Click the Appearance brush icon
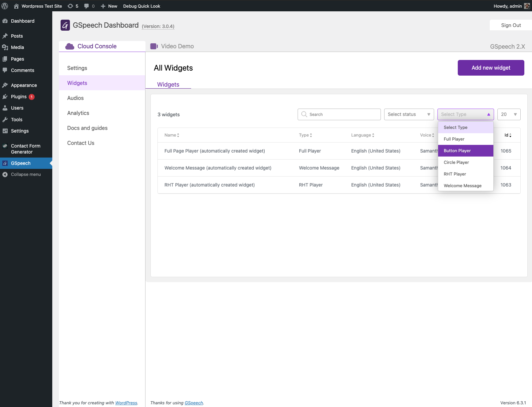The image size is (532, 407). pyautogui.click(x=5, y=85)
